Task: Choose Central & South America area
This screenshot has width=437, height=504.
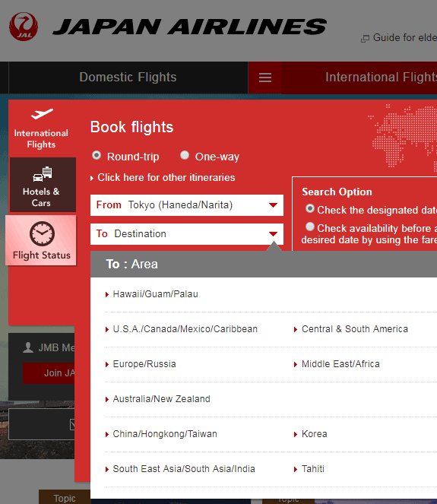Action: click(x=355, y=329)
